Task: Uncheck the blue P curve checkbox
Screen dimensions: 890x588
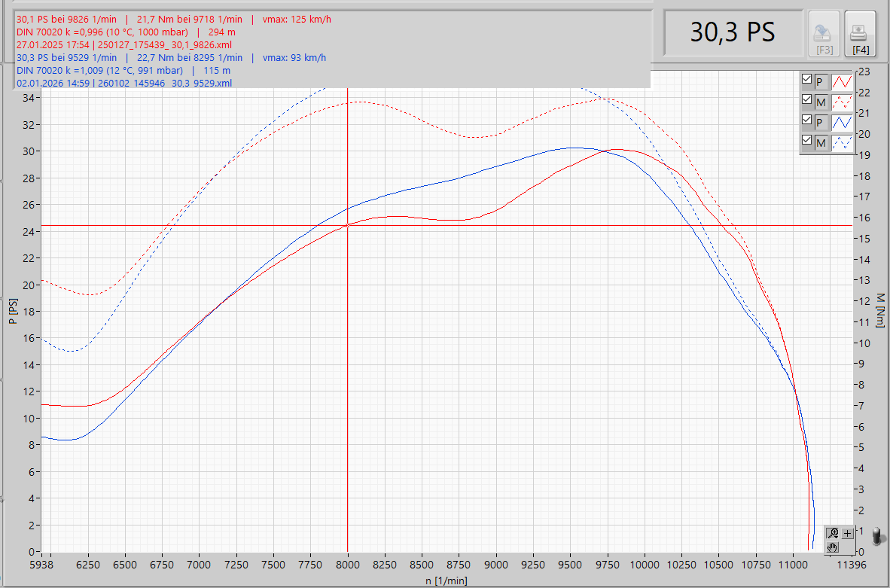Action: pyautogui.click(x=807, y=120)
